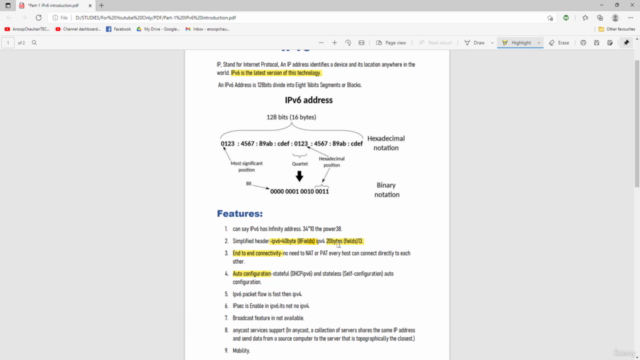This screenshot has width=640, height=360.
Task: Open the Collections icon
Action: [x=600, y=18]
